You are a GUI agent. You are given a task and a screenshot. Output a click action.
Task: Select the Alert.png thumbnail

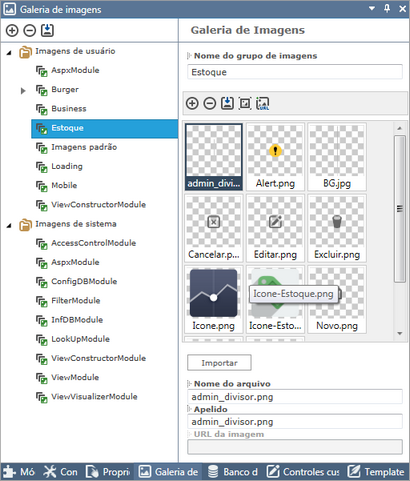[x=275, y=157]
